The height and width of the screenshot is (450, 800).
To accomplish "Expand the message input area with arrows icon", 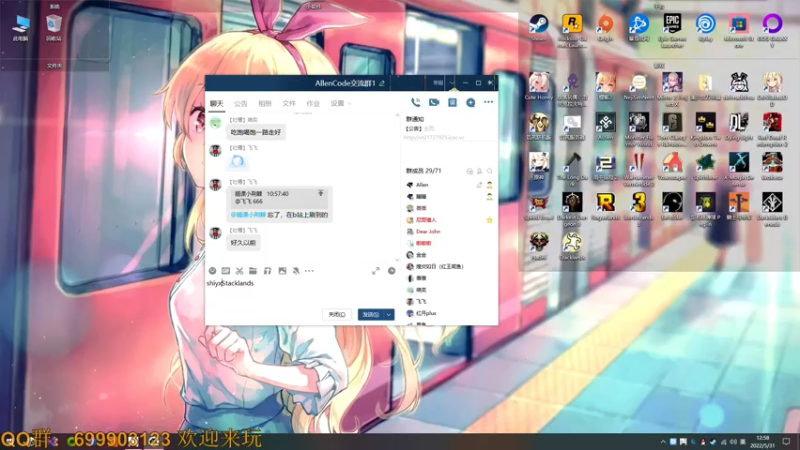I will [x=376, y=271].
